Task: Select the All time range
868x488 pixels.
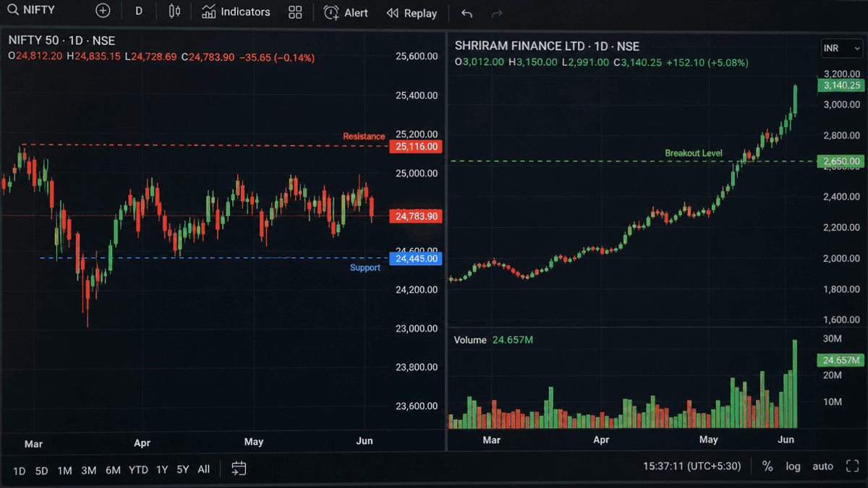Action: pos(204,469)
